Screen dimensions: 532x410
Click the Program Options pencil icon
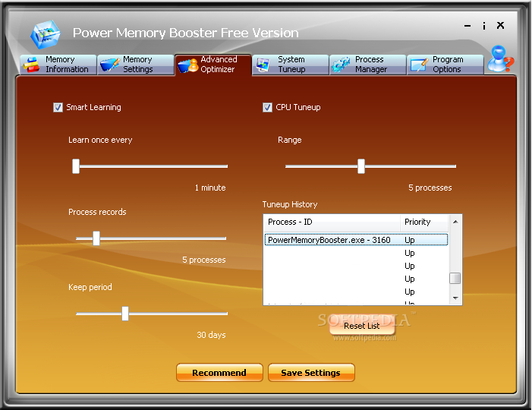click(420, 65)
